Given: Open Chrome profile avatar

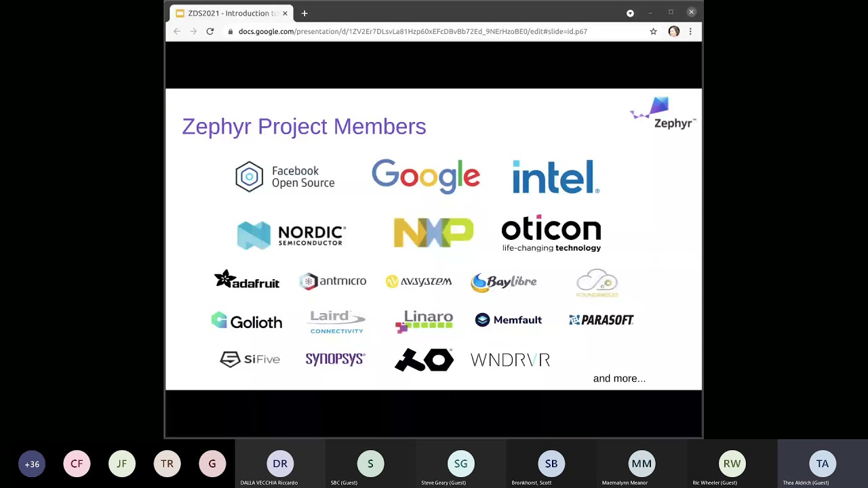Looking at the screenshot, I should coord(673,31).
